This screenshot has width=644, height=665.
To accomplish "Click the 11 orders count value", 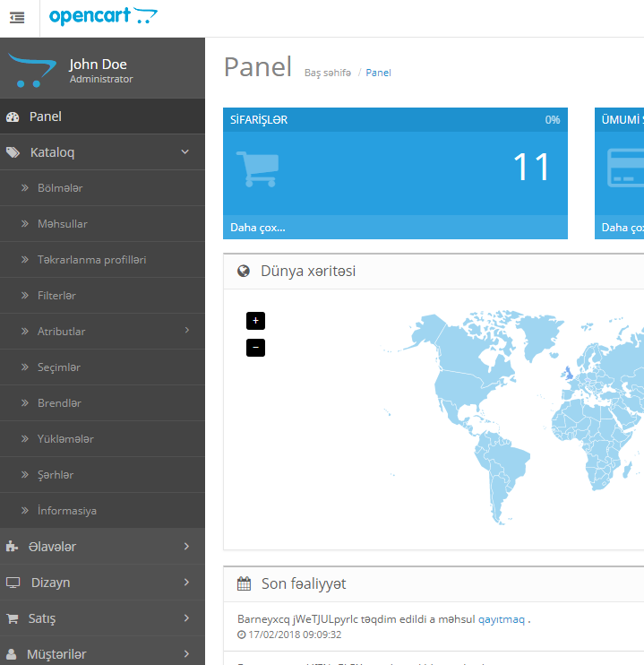I will point(532,167).
